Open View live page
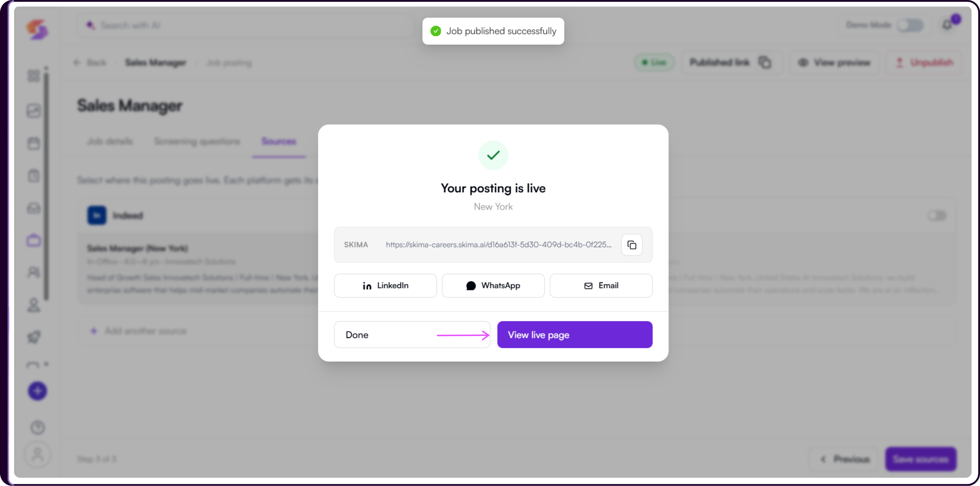Screen dimensions: 980x486 point(575,335)
